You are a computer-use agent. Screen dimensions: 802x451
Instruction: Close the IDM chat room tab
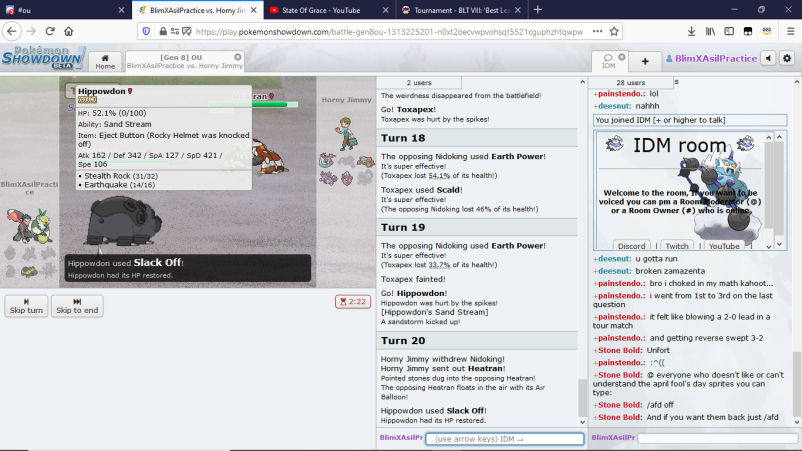621,57
